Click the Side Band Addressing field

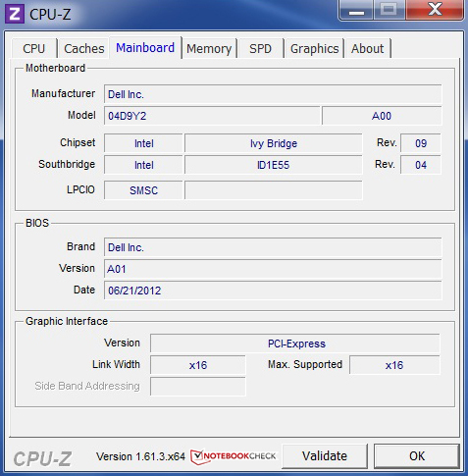pyautogui.click(x=198, y=387)
